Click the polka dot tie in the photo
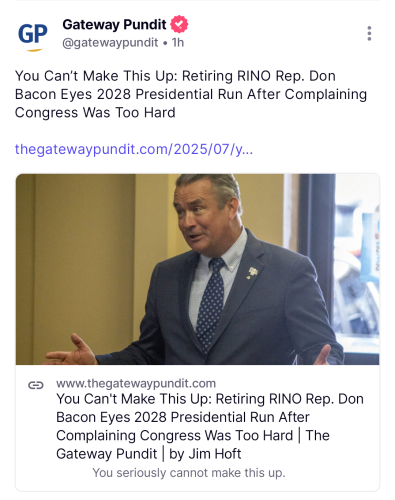This screenshot has height=500, width=395. click(211, 303)
